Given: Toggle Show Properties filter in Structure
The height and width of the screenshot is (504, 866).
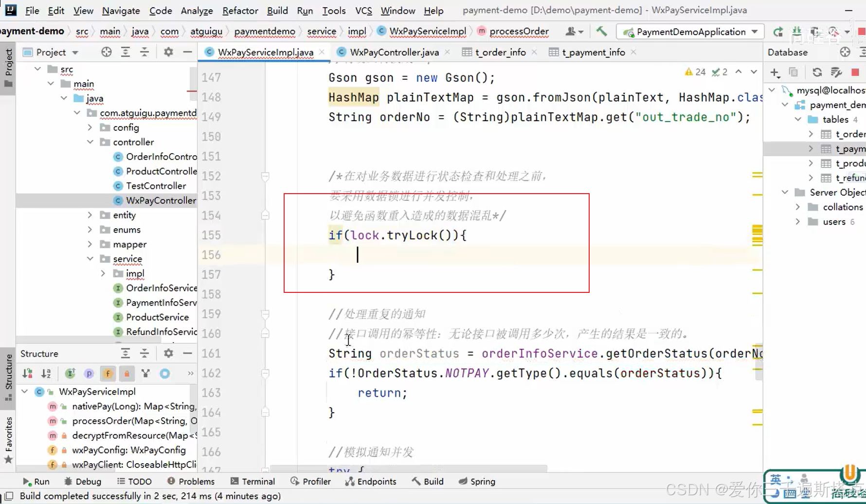Looking at the screenshot, I should point(89,374).
